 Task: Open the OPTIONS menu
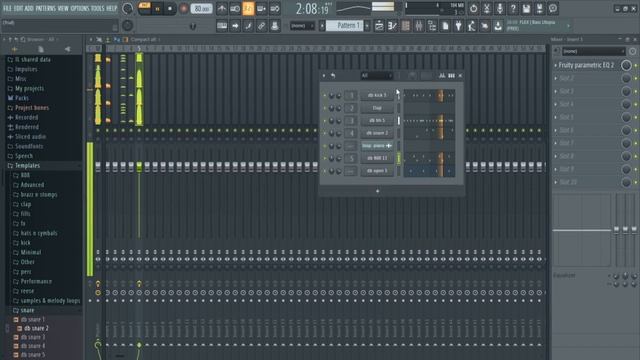pyautogui.click(x=80, y=8)
